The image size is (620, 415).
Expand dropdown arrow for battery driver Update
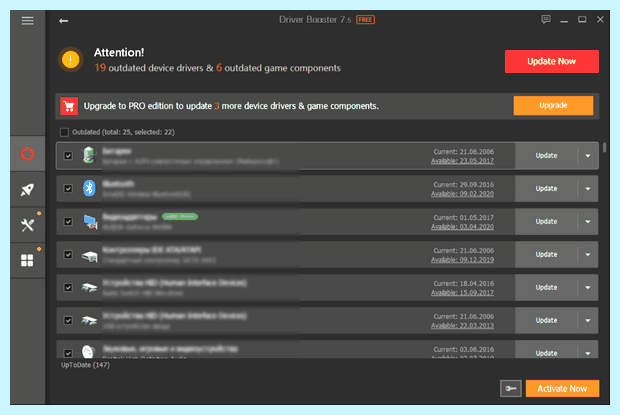pyautogui.click(x=588, y=156)
